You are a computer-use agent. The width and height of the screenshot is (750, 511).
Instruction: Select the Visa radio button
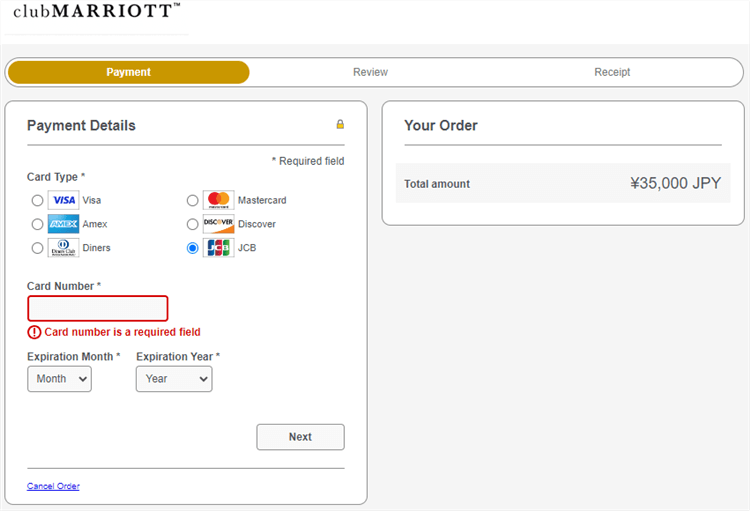(x=38, y=200)
